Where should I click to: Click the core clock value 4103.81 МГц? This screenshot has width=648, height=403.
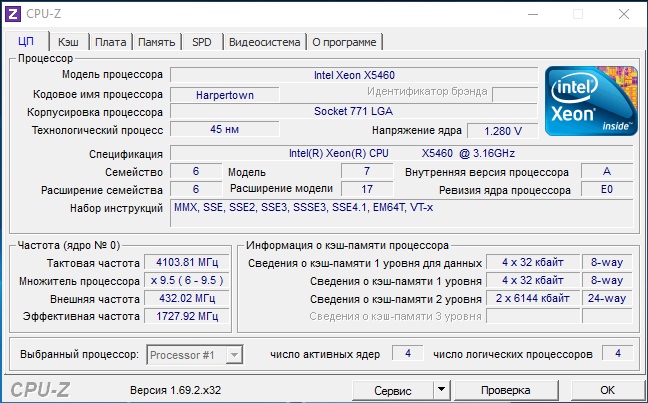click(187, 262)
